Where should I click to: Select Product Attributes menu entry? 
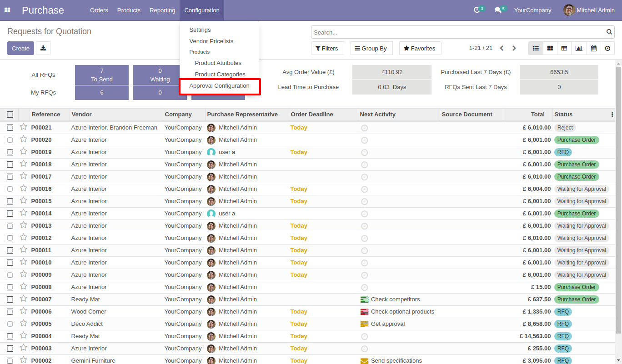220,63
